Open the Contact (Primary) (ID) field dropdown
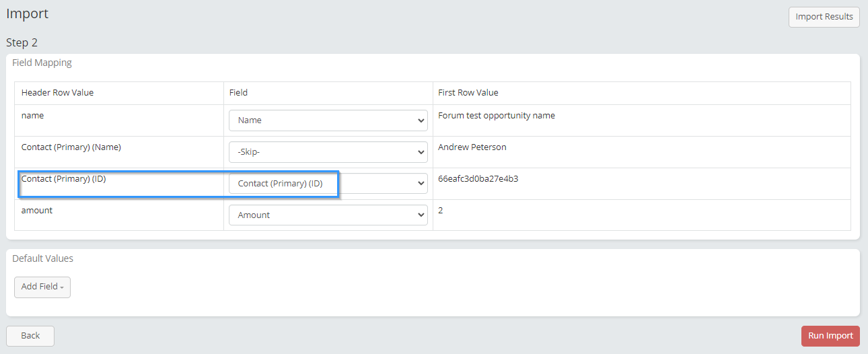Image resolution: width=868 pixels, height=354 pixels. point(328,184)
